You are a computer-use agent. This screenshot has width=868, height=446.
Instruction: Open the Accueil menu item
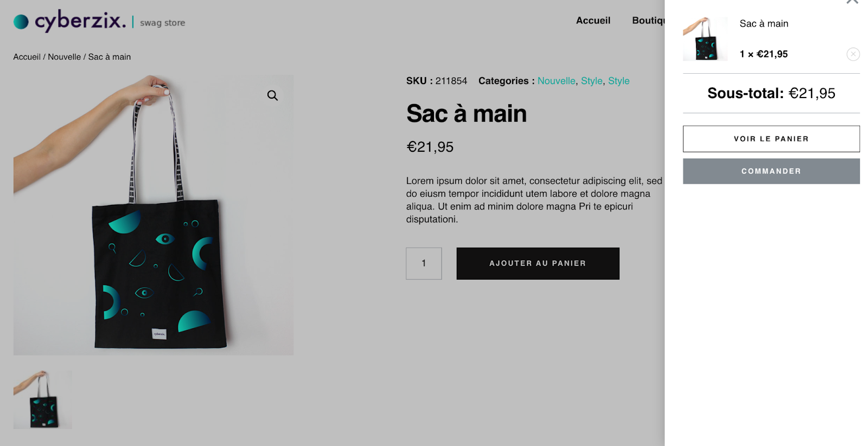pyautogui.click(x=593, y=21)
